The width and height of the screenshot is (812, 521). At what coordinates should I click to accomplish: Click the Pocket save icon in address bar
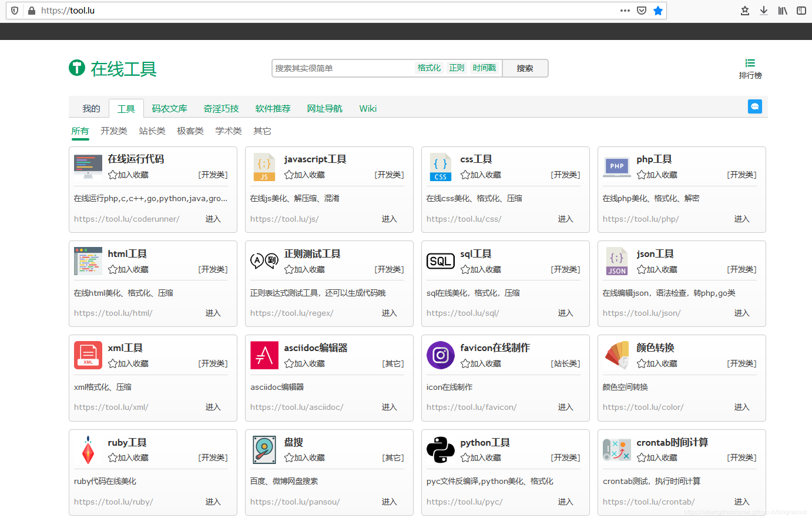click(x=642, y=11)
